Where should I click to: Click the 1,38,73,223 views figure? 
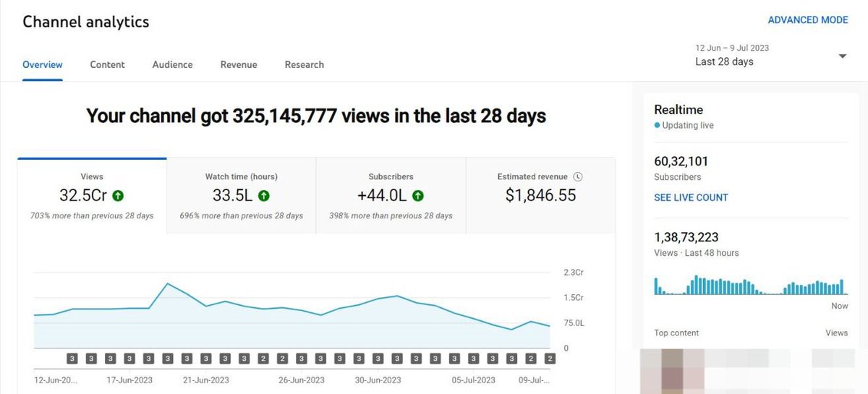[686, 237]
